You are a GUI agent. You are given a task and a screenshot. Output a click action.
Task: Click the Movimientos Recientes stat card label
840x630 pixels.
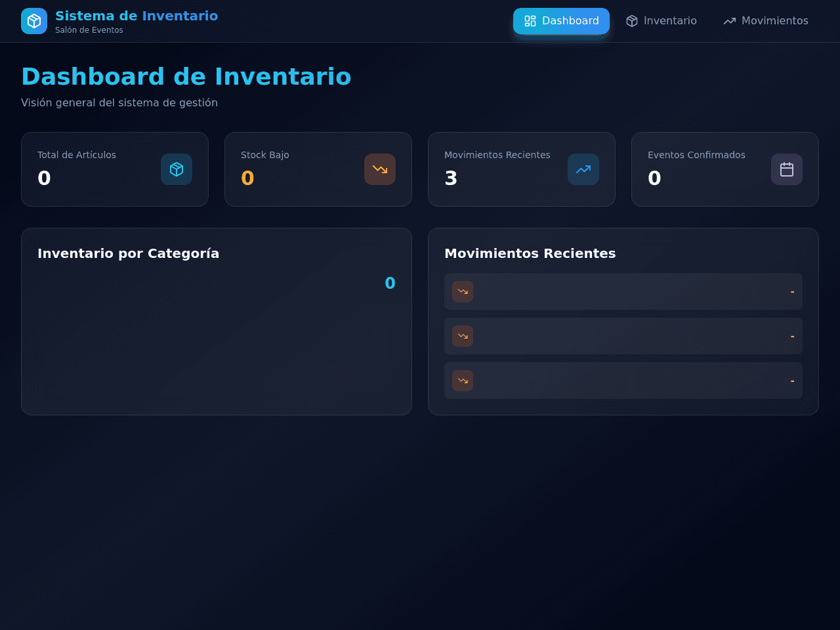pyautogui.click(x=497, y=155)
